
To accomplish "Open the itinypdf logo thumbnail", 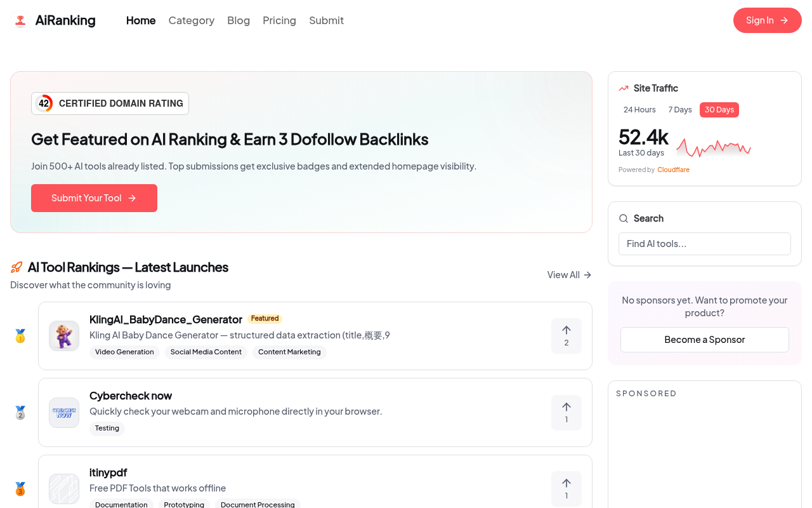I will (x=64, y=489).
